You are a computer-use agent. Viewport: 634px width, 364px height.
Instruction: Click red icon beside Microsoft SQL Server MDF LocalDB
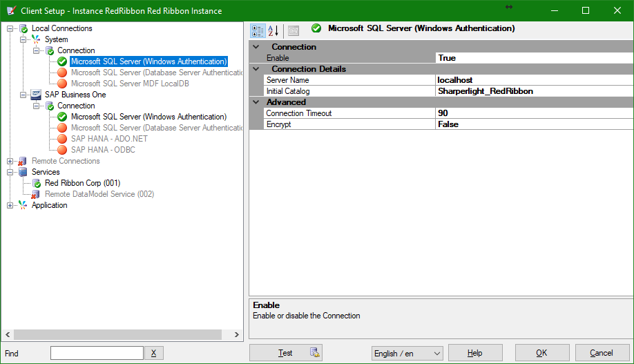(x=62, y=84)
